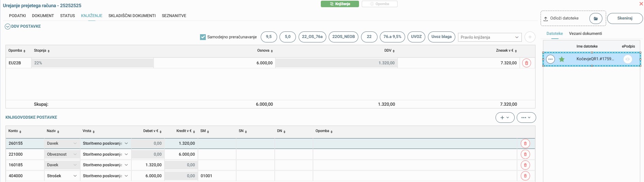Open Vrsta dropdown in 160185 row

click(x=126, y=165)
